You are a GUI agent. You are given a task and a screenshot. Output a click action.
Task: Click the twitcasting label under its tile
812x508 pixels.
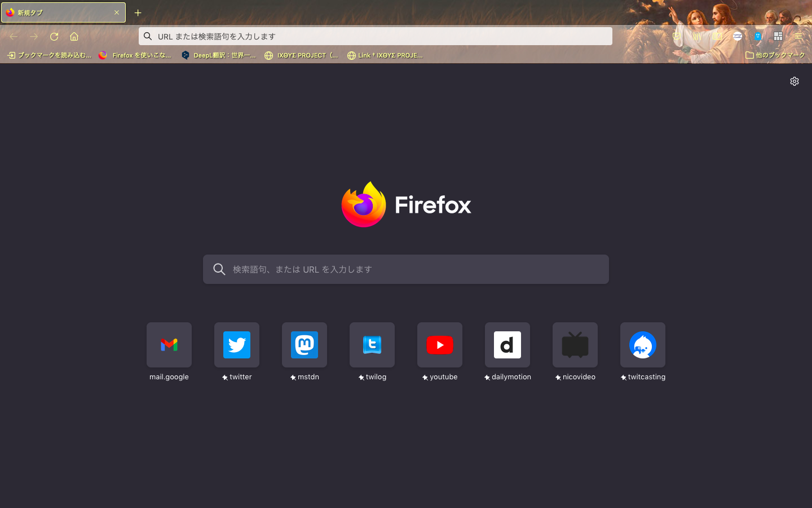[647, 377]
